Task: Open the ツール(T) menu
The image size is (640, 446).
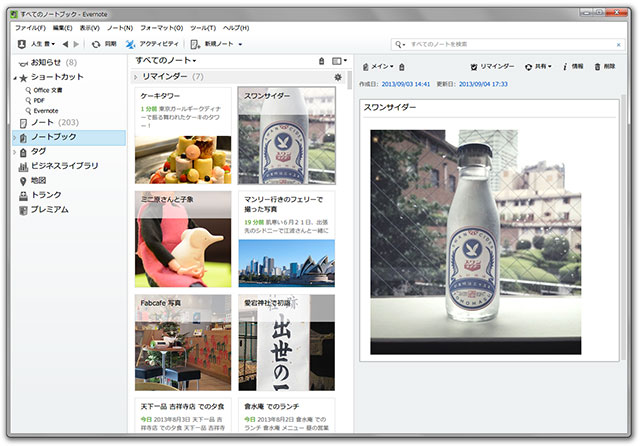Action: point(203,28)
